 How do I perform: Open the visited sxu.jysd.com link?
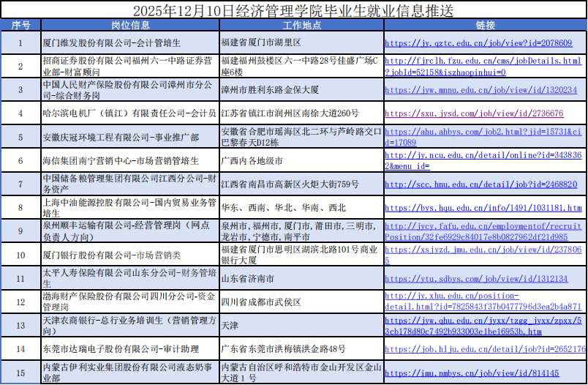pos(474,113)
